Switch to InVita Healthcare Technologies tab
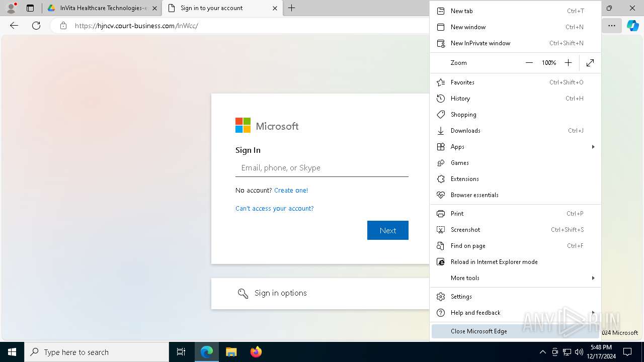 103,8
